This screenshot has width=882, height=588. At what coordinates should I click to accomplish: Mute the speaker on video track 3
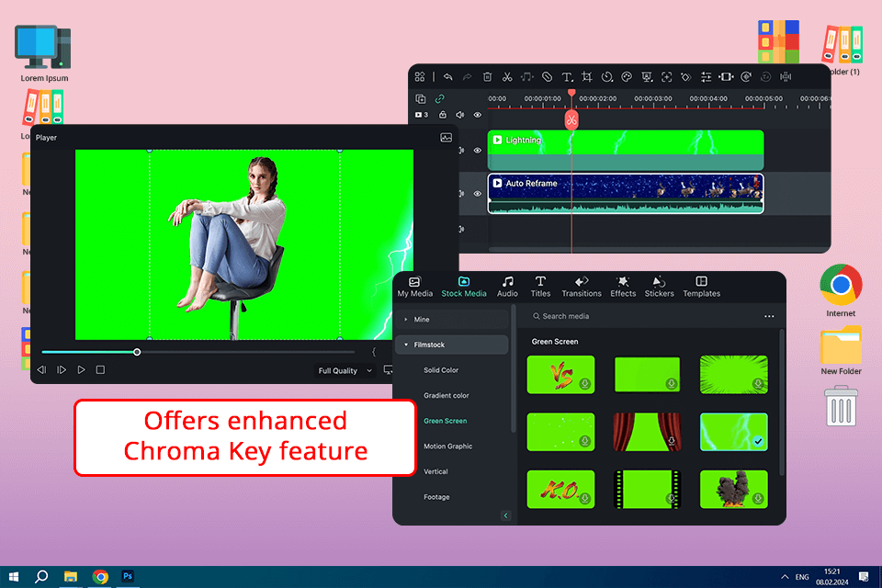[460, 115]
